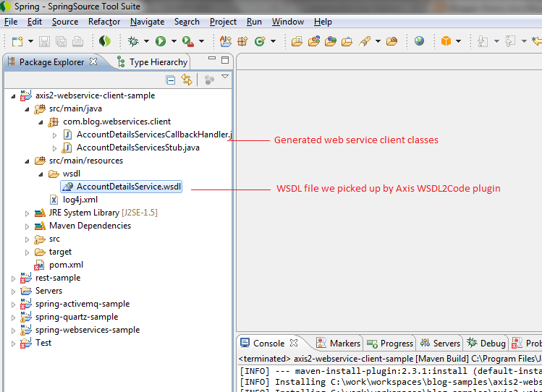Open the New Java Class dropdown arrow
542x392 pixels.
coord(273,41)
